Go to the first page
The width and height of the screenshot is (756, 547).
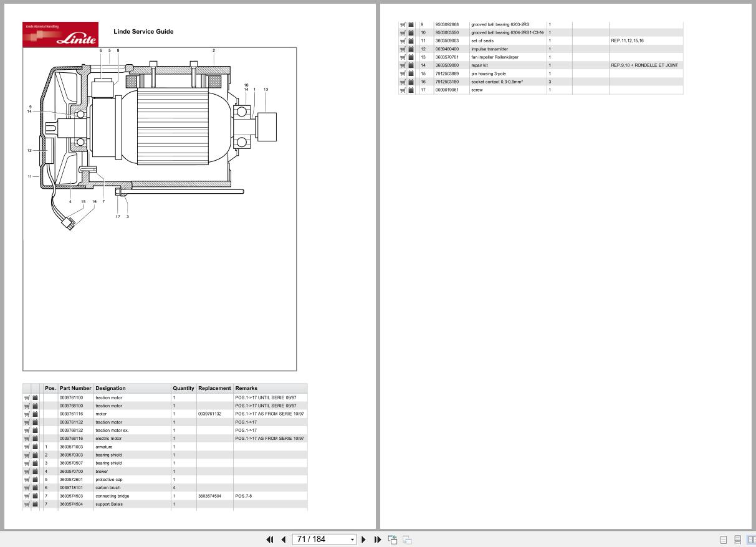(x=270, y=540)
